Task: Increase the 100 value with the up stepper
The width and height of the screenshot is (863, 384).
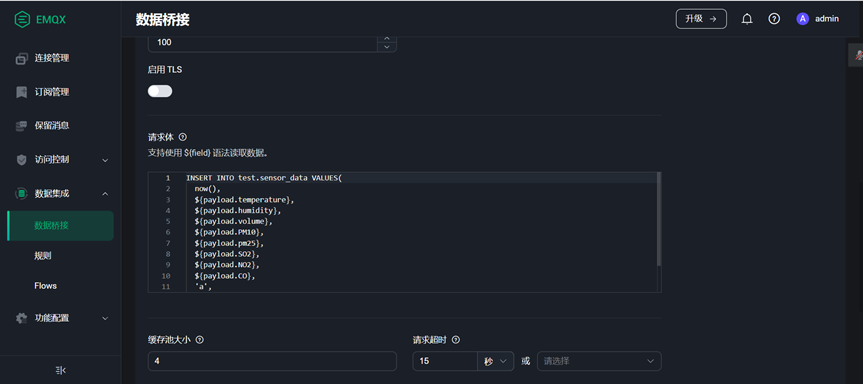Action: (x=386, y=39)
